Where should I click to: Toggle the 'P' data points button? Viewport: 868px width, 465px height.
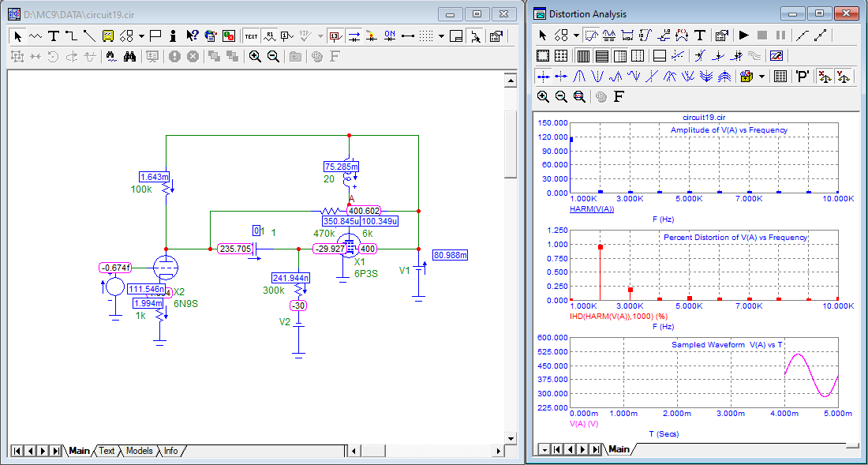click(803, 77)
